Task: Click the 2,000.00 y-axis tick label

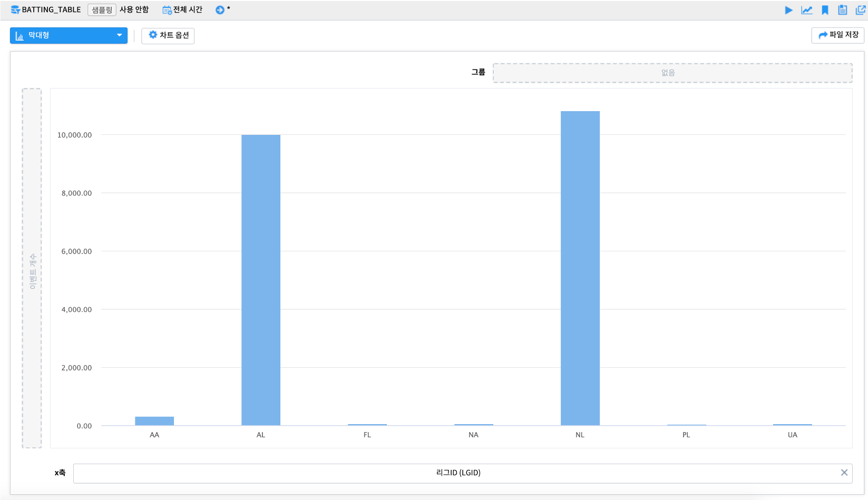Action: pos(76,368)
